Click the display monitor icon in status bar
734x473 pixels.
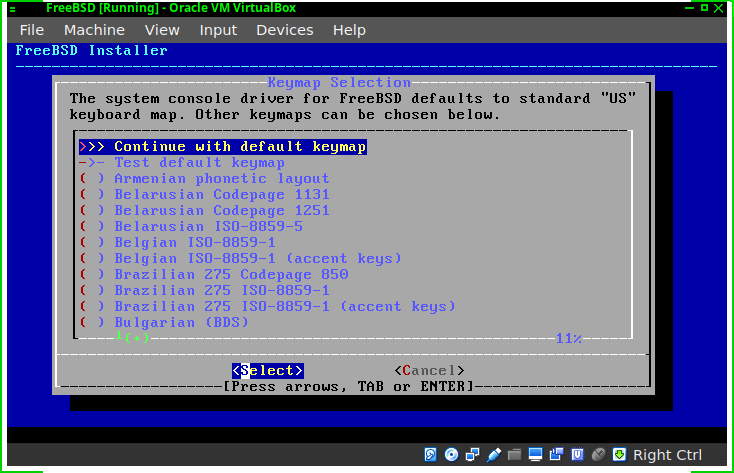535,454
